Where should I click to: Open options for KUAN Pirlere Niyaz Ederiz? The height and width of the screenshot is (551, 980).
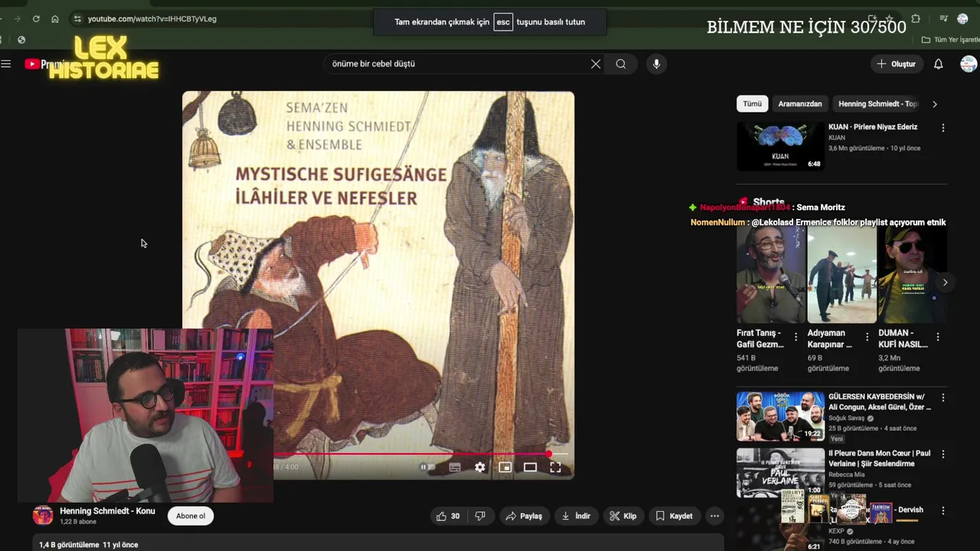pos(943,128)
